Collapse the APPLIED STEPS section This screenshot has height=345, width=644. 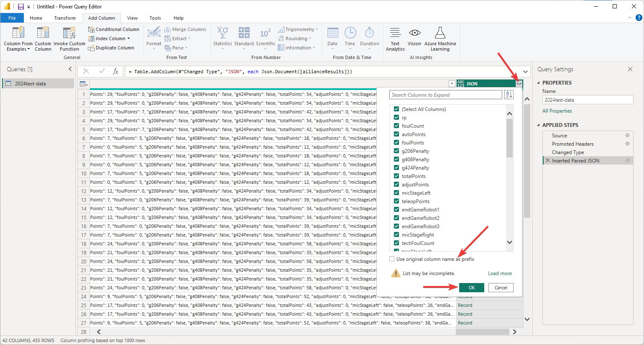(539, 125)
